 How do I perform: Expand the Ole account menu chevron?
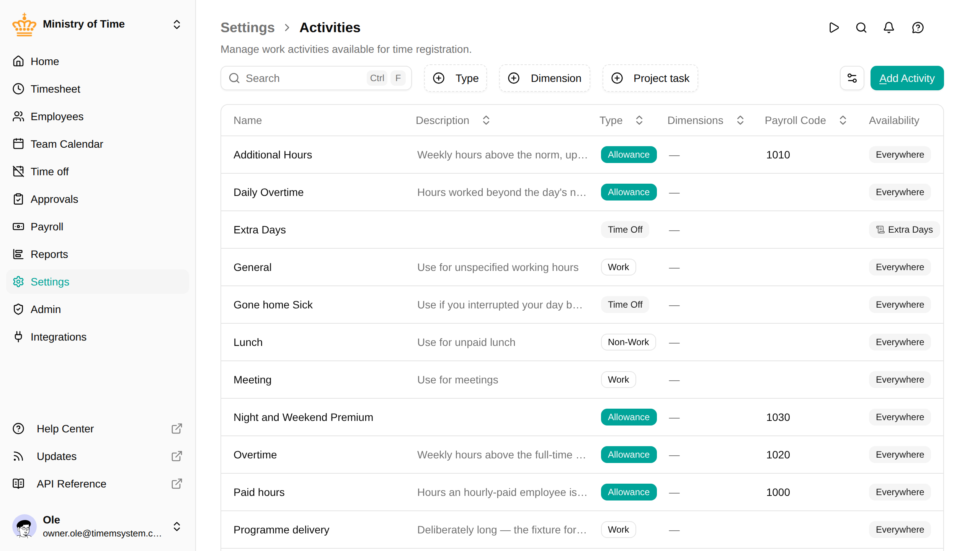point(176,527)
